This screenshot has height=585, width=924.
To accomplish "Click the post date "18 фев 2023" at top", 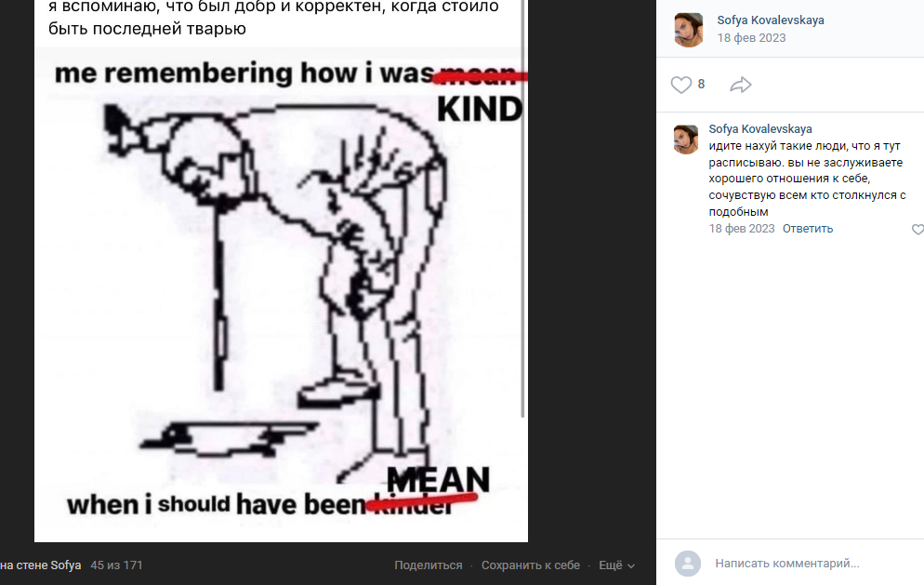I will point(751,38).
